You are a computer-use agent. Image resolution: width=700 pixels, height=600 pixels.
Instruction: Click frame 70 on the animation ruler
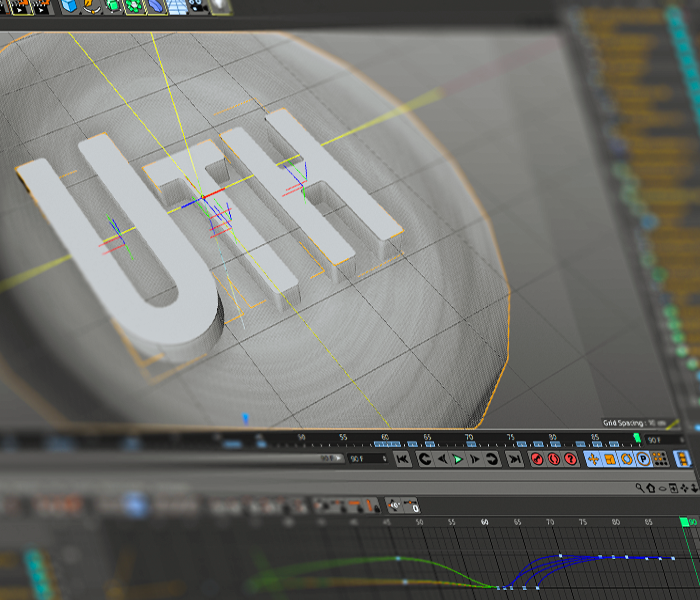[469, 437]
